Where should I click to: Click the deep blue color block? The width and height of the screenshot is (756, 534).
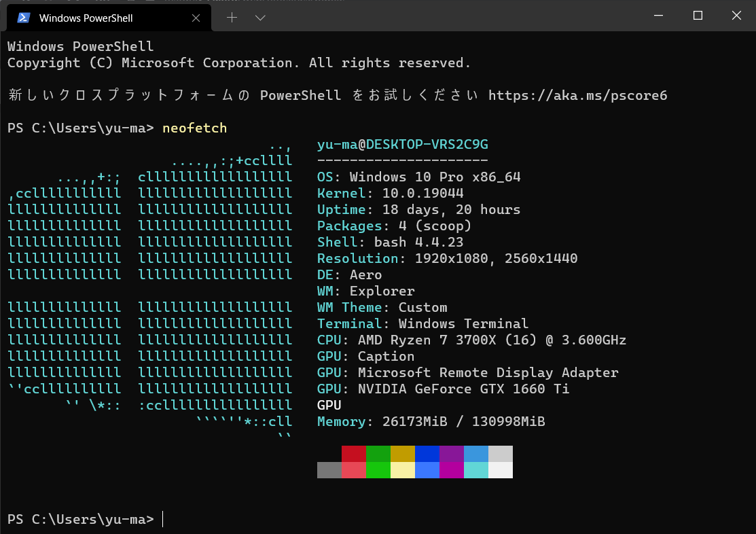tap(427, 454)
